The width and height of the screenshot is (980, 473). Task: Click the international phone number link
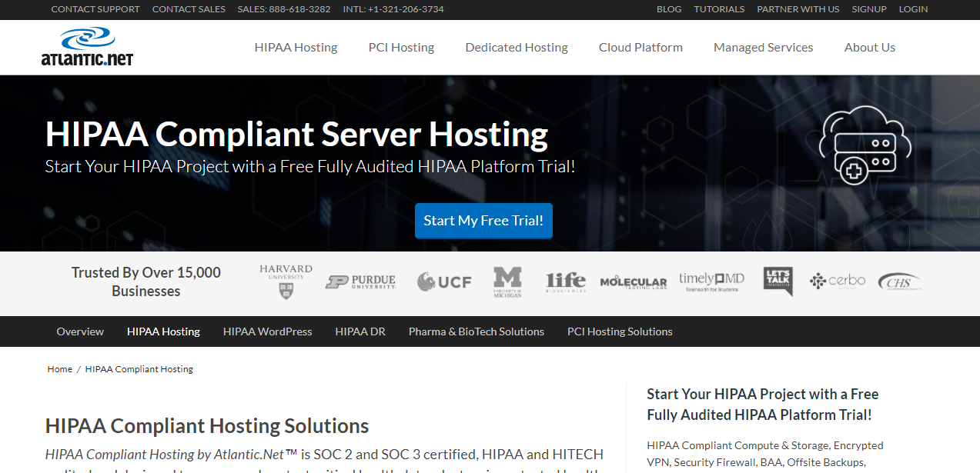pos(393,9)
